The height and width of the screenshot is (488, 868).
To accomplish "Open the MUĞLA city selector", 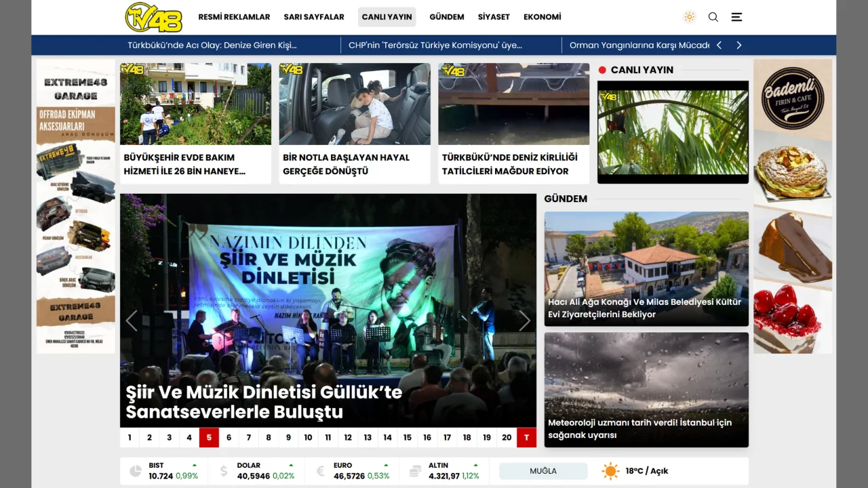I will tap(543, 471).
